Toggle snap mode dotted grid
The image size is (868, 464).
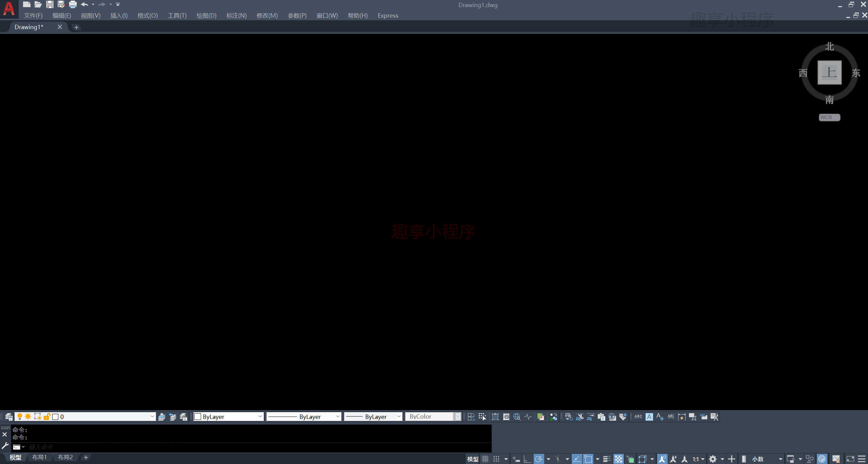[496, 459]
